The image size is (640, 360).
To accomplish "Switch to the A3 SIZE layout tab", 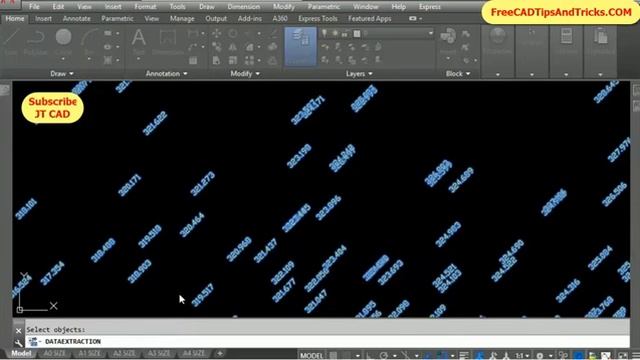I will [159, 353].
